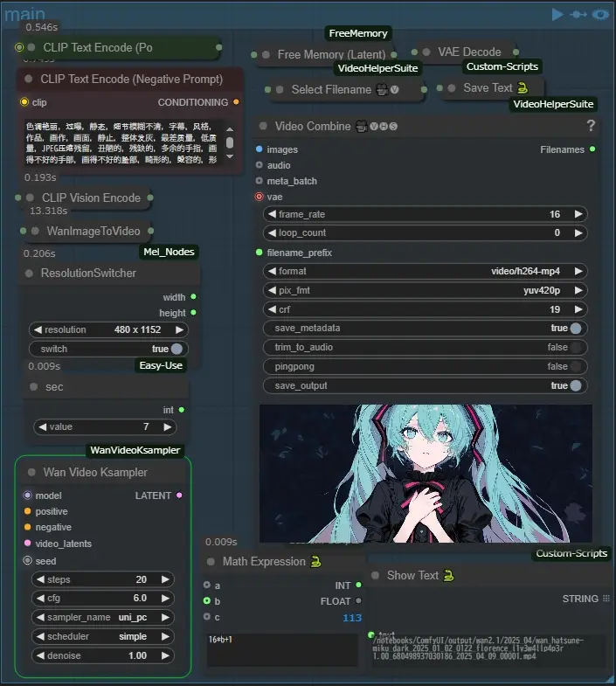Click the clip input socket on negative prompt node
Image resolution: width=616 pixels, height=686 pixels.
[24, 102]
